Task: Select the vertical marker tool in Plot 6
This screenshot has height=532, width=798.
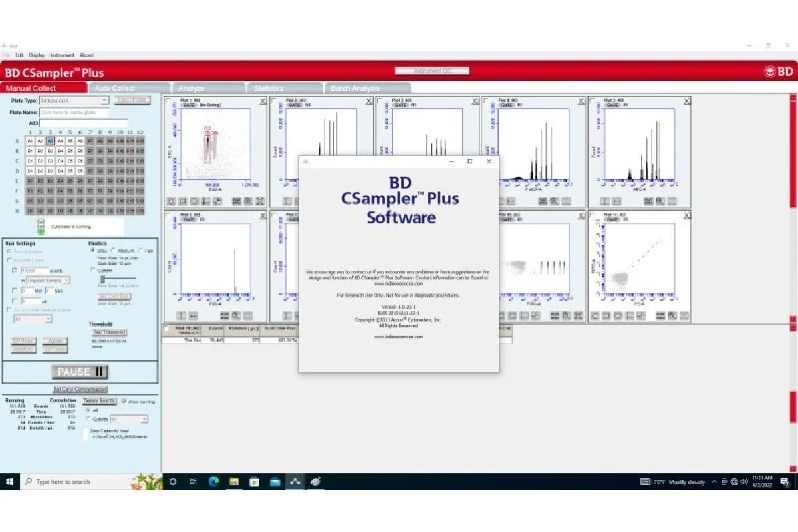Action: (181, 315)
